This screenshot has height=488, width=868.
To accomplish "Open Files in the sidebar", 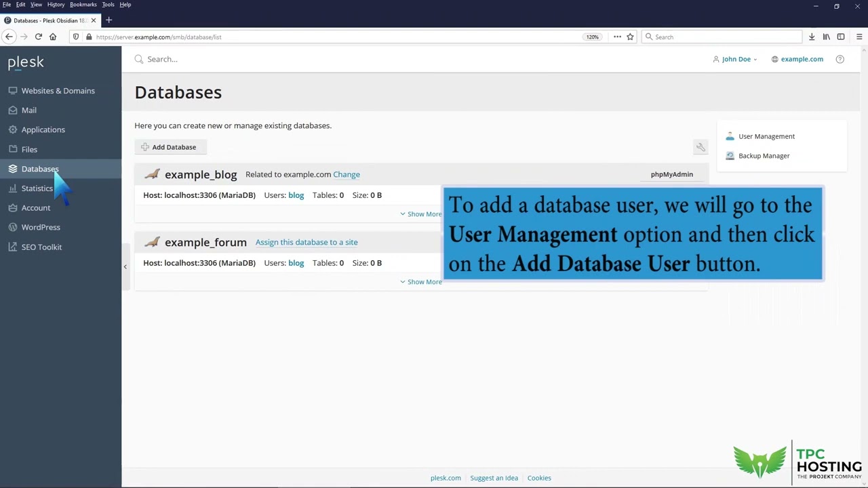I will [29, 149].
